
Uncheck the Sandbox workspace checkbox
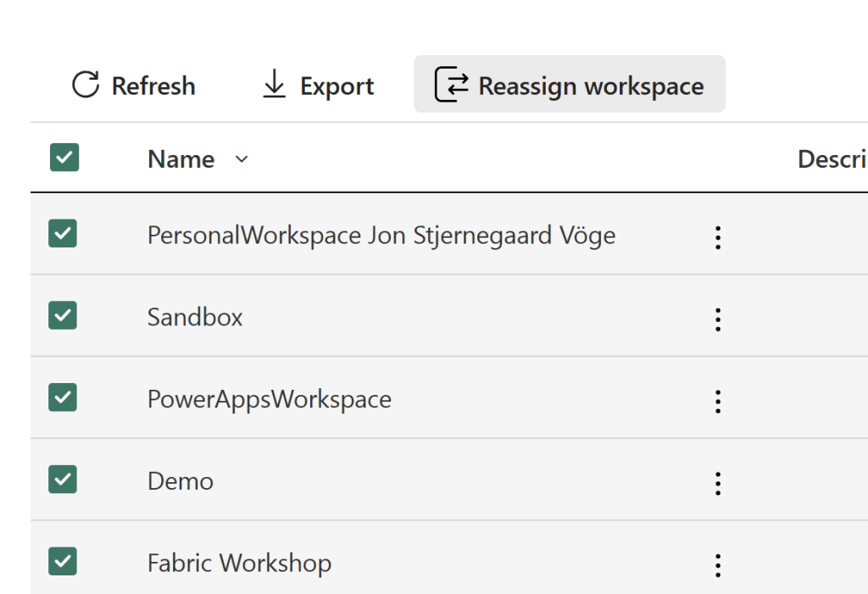click(63, 315)
